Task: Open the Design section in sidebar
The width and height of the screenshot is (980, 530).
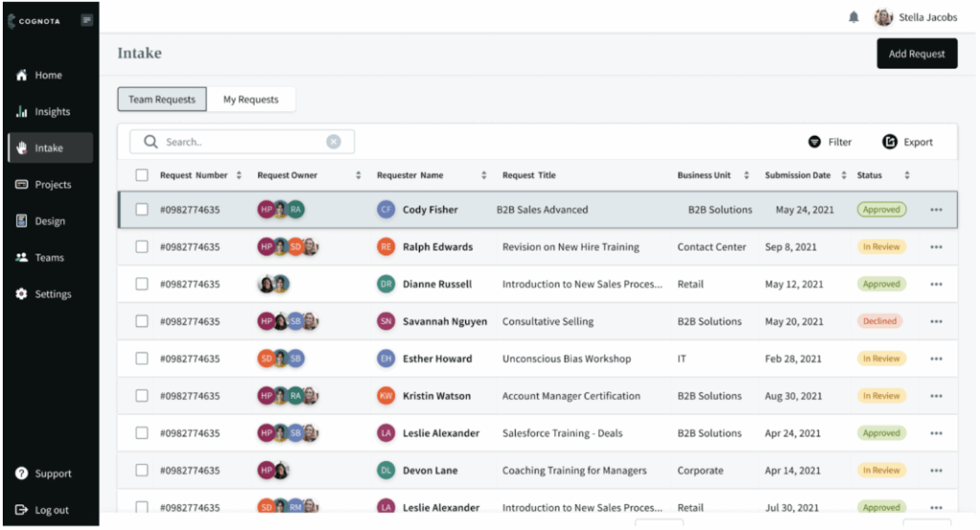Action: point(50,221)
